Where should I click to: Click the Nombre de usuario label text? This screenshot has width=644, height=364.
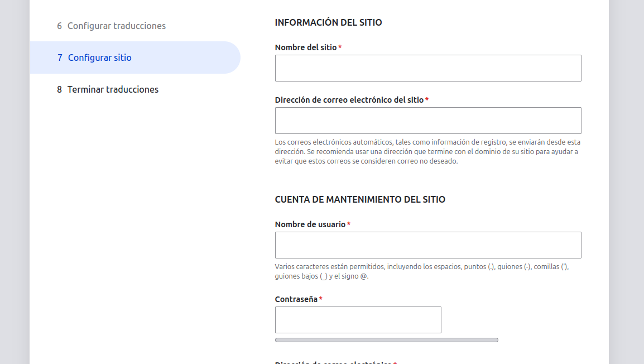pos(310,224)
